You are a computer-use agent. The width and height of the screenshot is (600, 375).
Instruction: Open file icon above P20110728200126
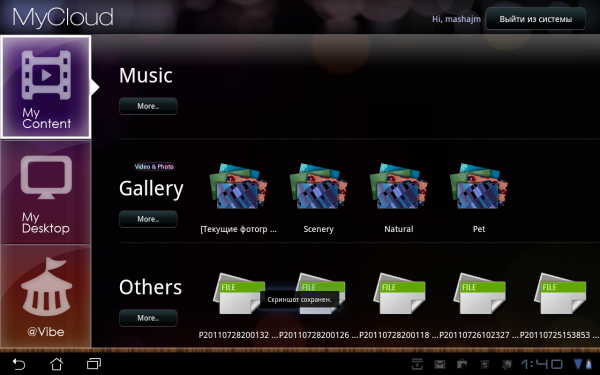pyautogui.click(x=321, y=293)
